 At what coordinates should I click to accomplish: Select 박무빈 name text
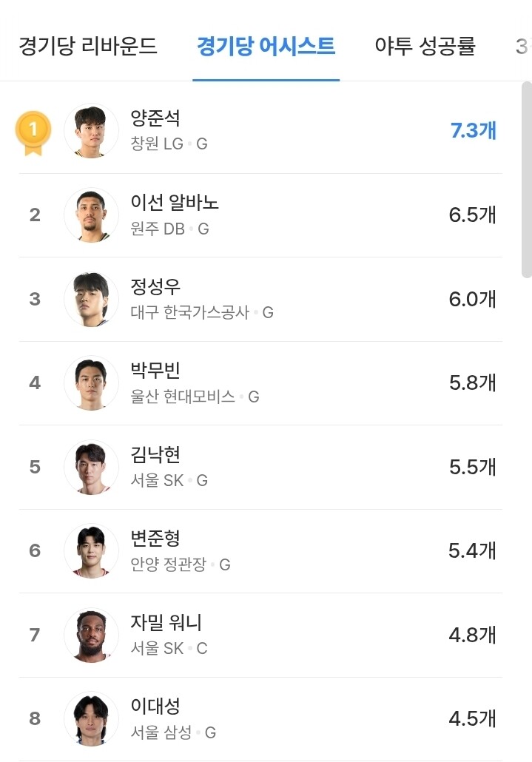155,370
